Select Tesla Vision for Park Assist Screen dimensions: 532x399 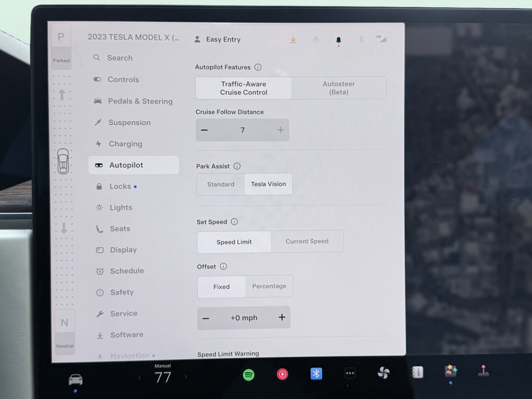[x=268, y=184]
